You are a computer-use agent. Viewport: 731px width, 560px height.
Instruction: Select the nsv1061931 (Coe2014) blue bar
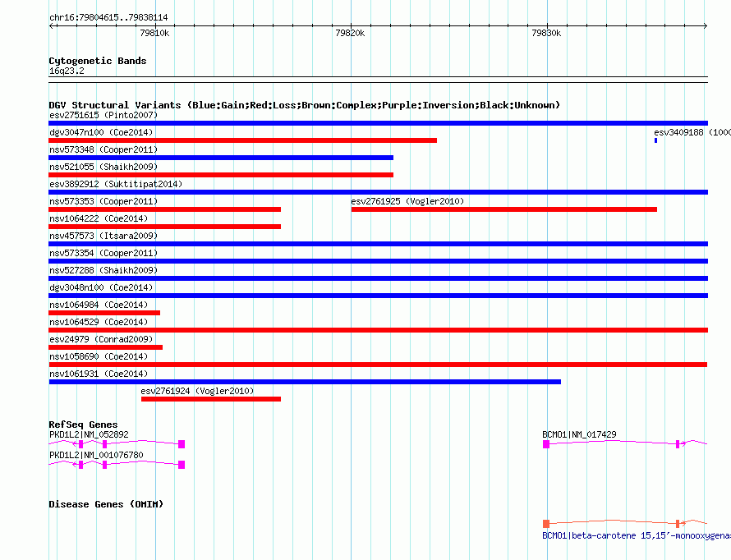(x=305, y=382)
